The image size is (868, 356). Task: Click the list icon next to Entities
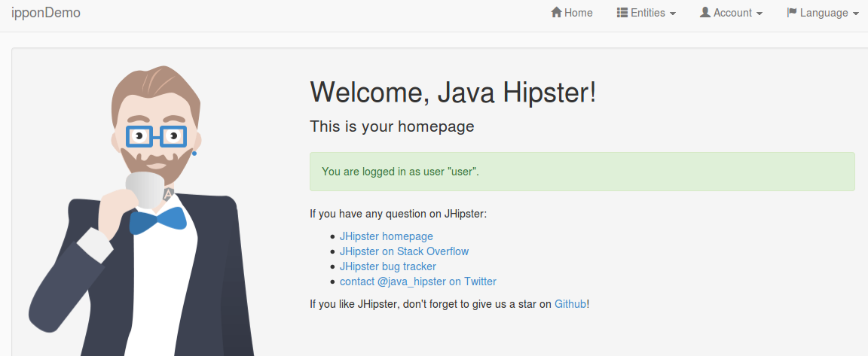pos(622,13)
